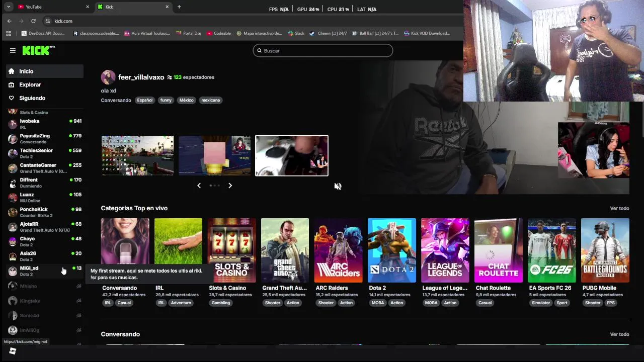Viewport: 644px width, 362px height.
Task: Click the Buscar search field
Action: click(323, 50)
